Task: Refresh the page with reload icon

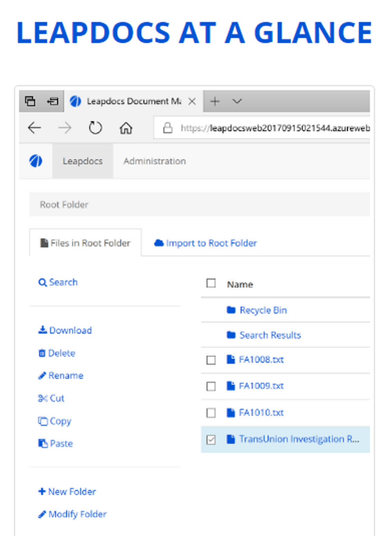Action: pos(95,128)
